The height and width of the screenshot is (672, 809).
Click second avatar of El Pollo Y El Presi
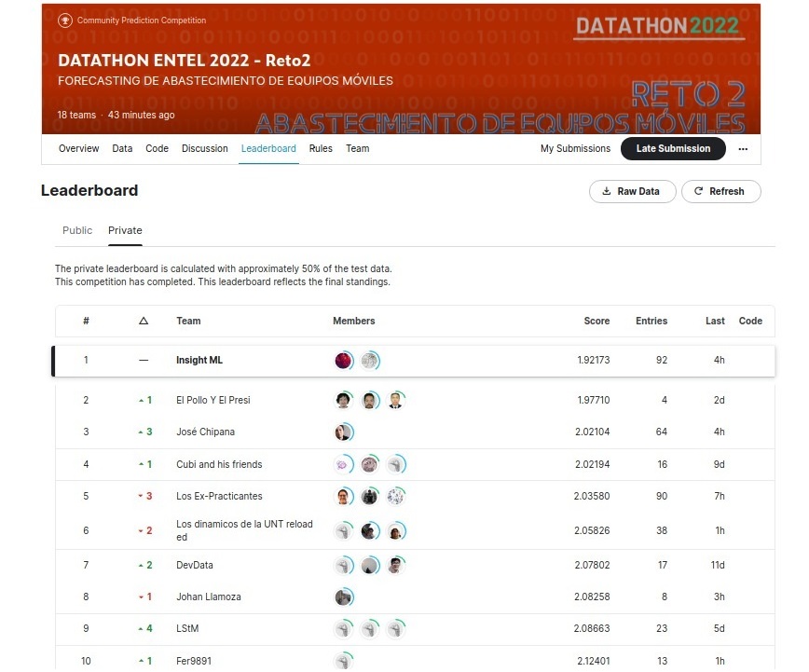pos(370,401)
